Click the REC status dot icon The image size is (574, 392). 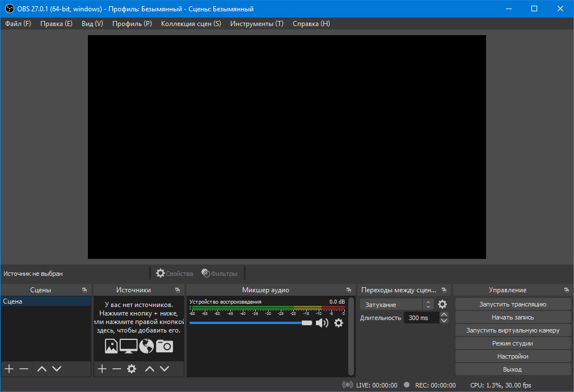406,385
